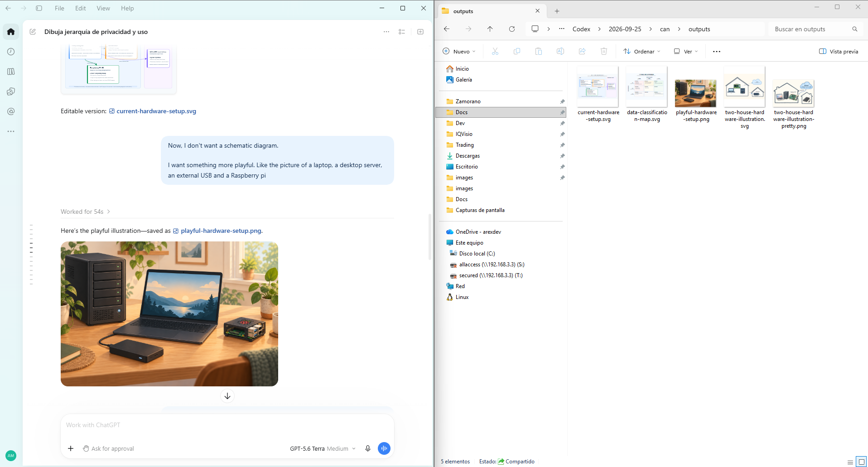Click the Buscar en outputs search box
Image resolution: width=868 pixels, height=467 pixels.
click(815, 29)
